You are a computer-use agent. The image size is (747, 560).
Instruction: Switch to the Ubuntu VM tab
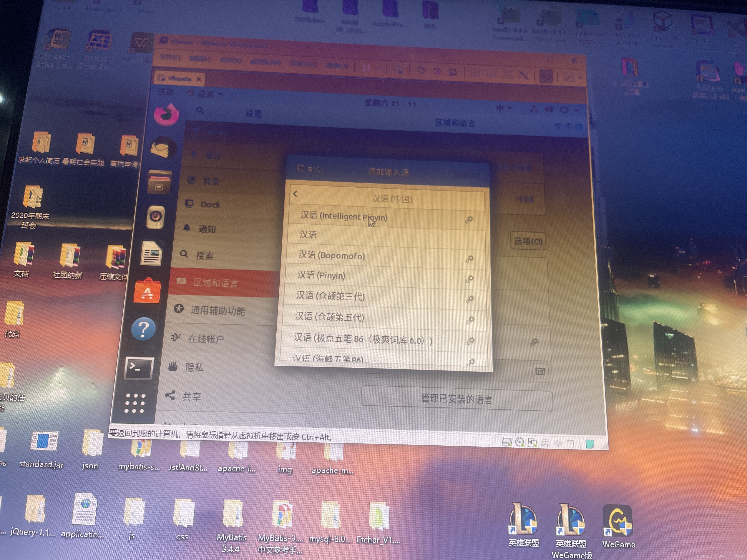coord(179,79)
